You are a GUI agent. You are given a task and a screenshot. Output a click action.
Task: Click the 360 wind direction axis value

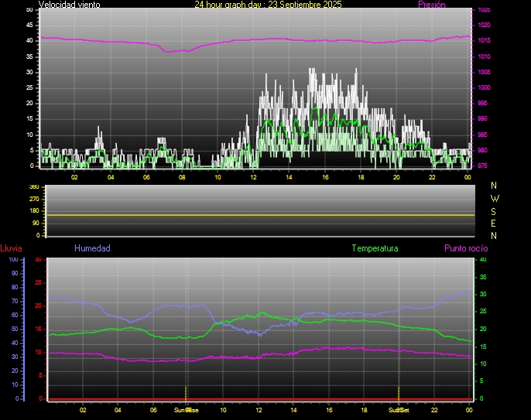click(x=33, y=187)
